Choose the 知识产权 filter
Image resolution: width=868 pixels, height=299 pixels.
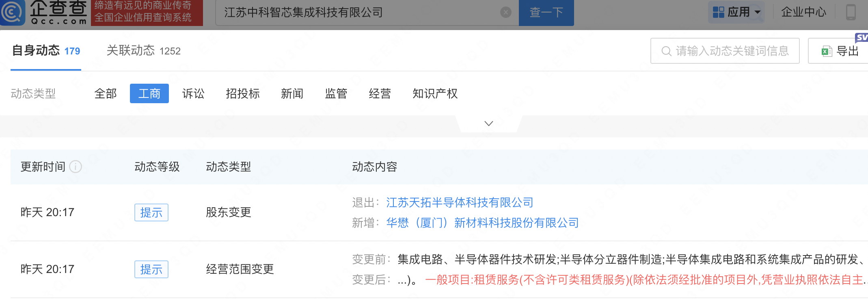pos(435,94)
